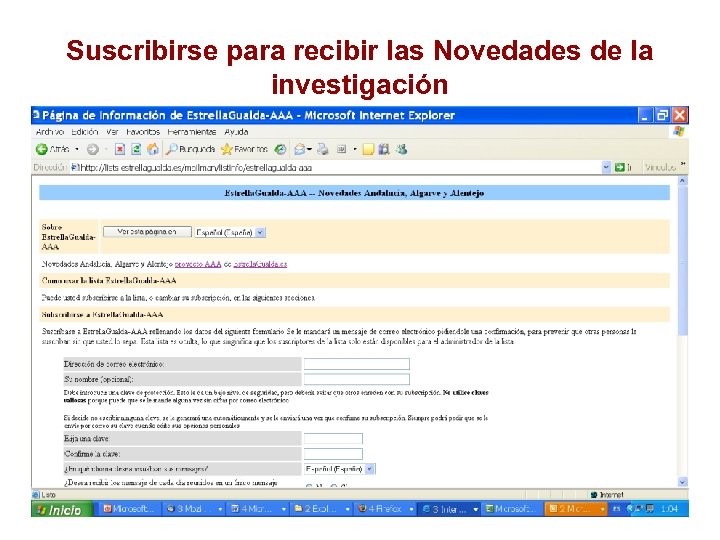This screenshot has width=720, height=540.
Task: Open the 2 Explorer folders taskbar group
Action: point(321,509)
